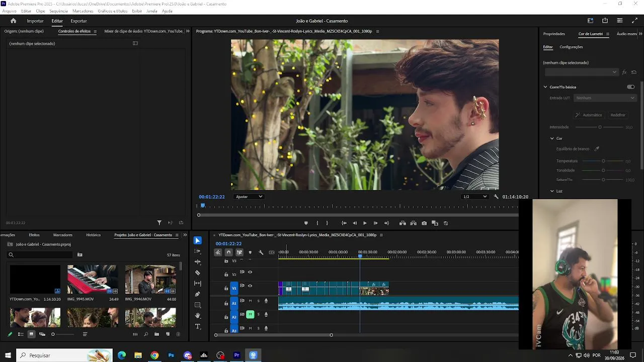The image size is (644, 362).
Task: Add a marker in Program monitor
Action: pyautogui.click(x=306, y=223)
